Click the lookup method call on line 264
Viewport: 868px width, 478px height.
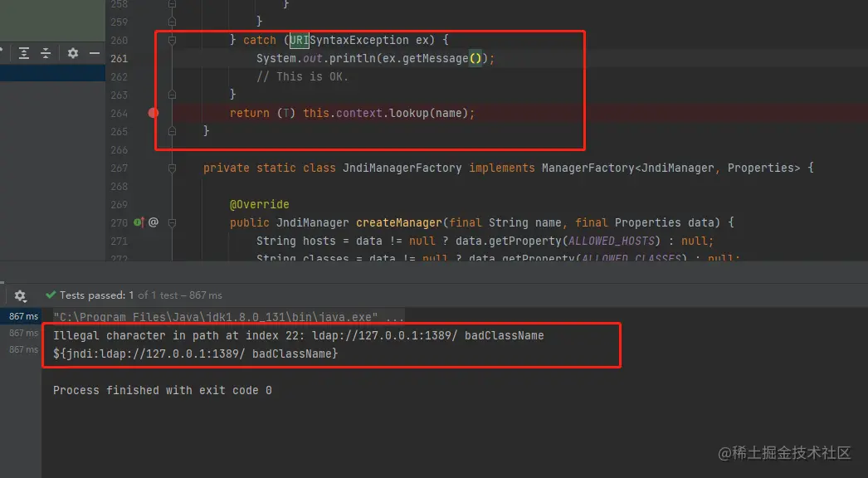pos(409,113)
